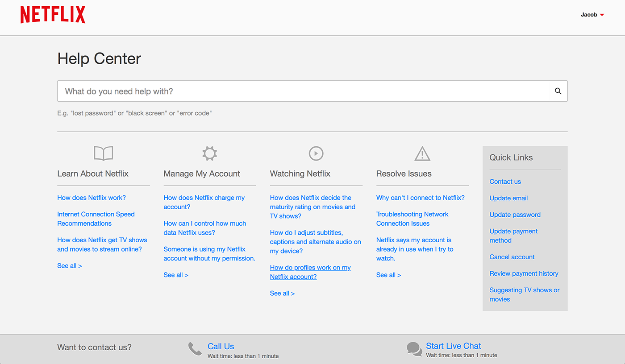Click the gear icon above Manage My Account
The width and height of the screenshot is (625, 364).
coord(209,153)
